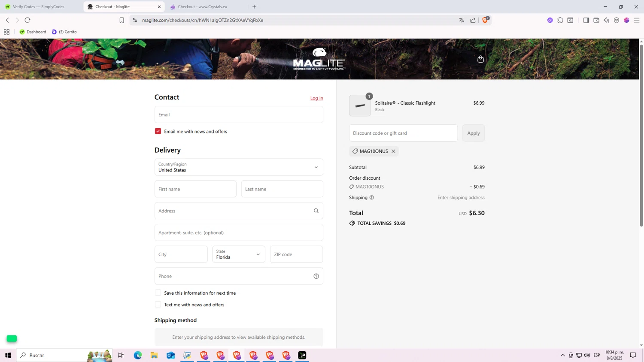This screenshot has height=362, width=644.
Task: Check Text me with news and offers
Action: pyautogui.click(x=158, y=305)
